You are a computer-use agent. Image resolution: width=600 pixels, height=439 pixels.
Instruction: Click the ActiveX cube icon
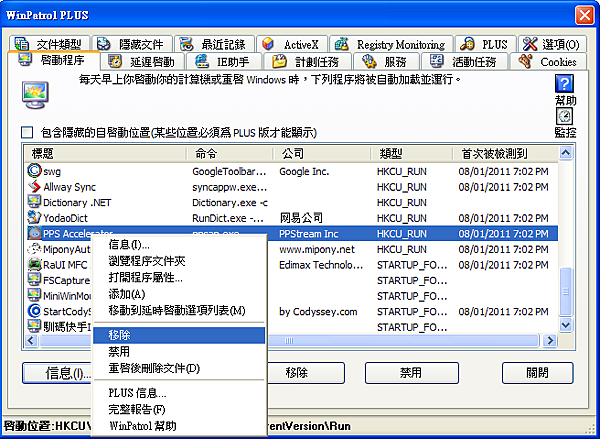click(268, 44)
